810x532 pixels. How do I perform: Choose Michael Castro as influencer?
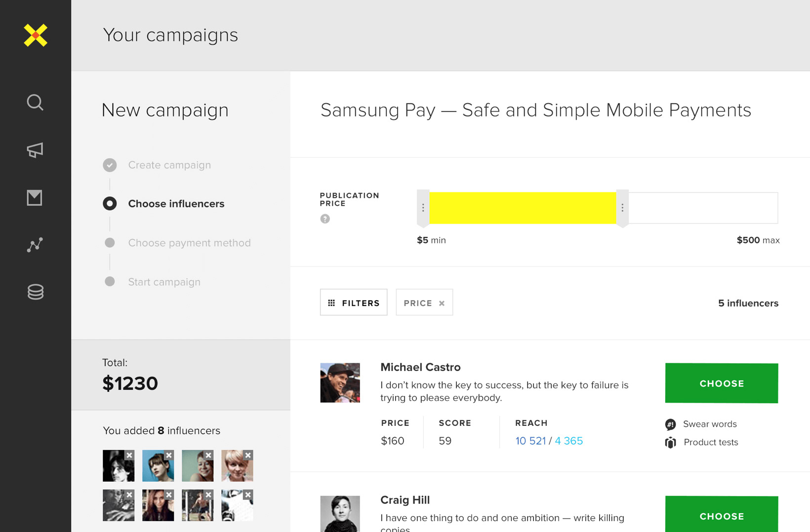(x=721, y=383)
